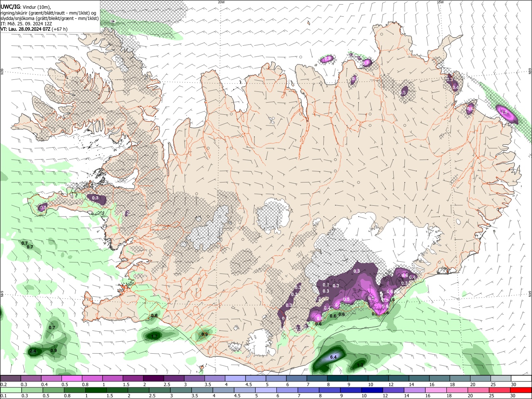Select the dark teal snow swatch for 8
The width and height of the screenshot is (532, 399).
(337, 379)
